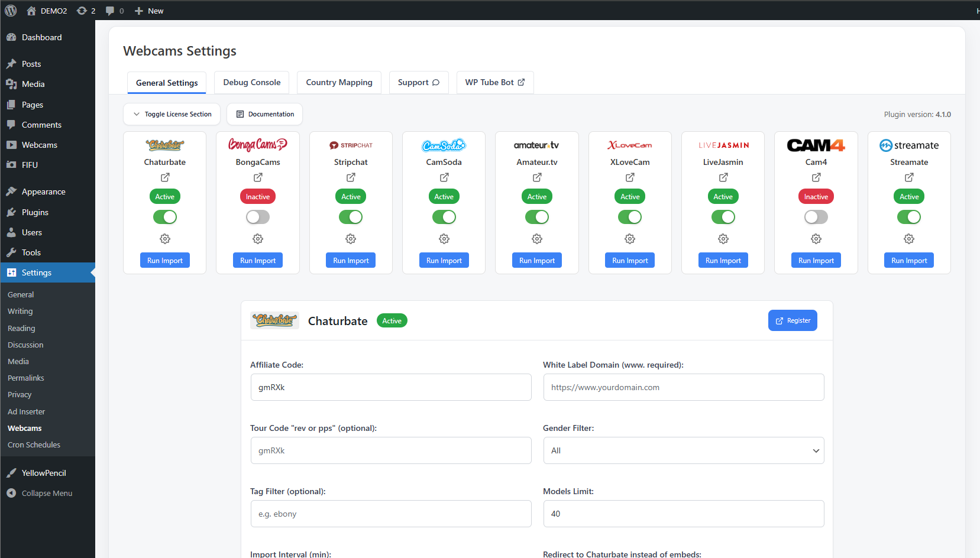Image resolution: width=980 pixels, height=558 pixels.
Task: Run Import for Stripchat
Action: 351,260
